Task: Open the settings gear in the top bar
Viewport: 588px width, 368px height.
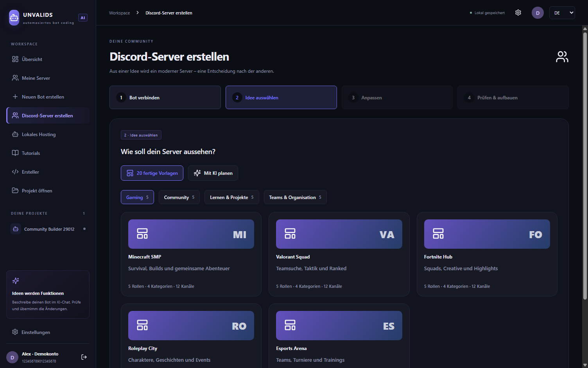Action: pos(518,13)
